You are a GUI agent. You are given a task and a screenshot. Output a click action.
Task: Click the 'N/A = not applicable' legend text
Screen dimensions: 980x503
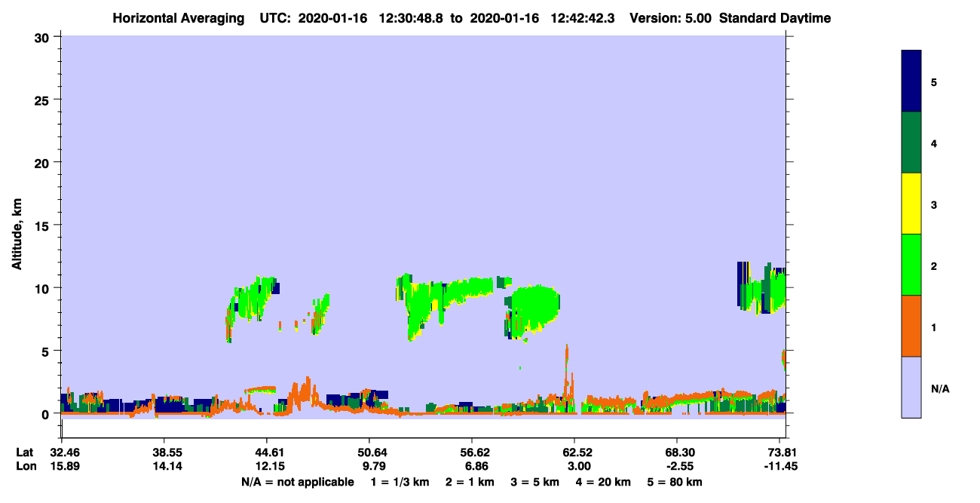(297, 482)
